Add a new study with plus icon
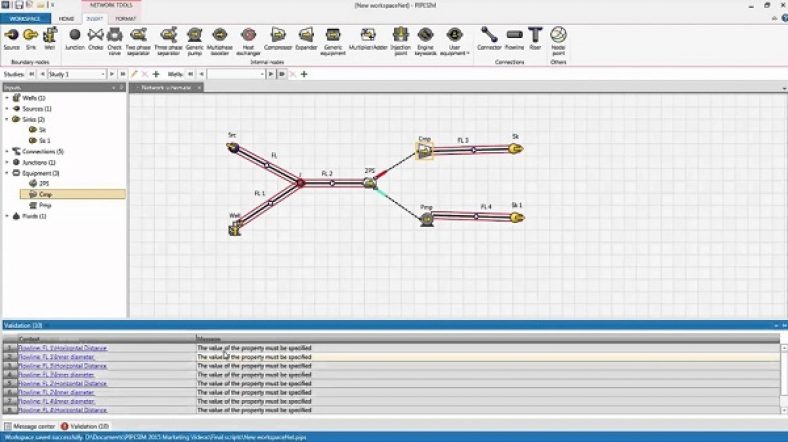Screen dimensions: 788x442 156,74
